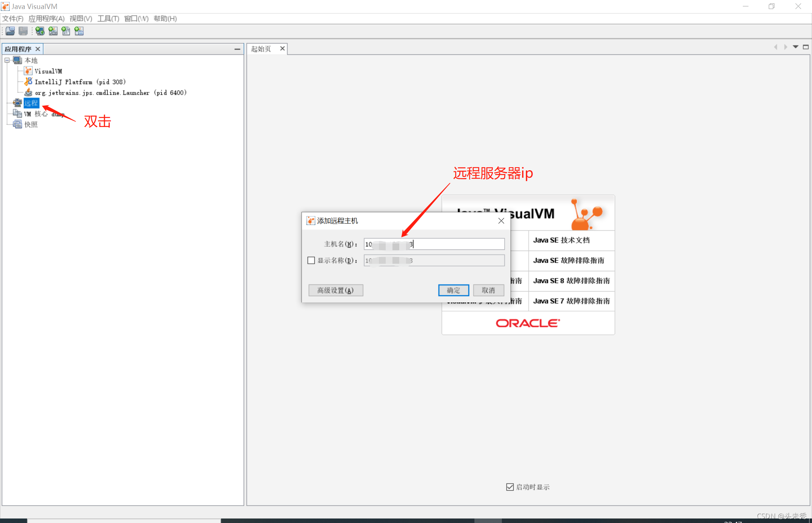The image size is (812, 523).
Task: Click the Load Snapshot toolbar icon
Action: point(10,31)
